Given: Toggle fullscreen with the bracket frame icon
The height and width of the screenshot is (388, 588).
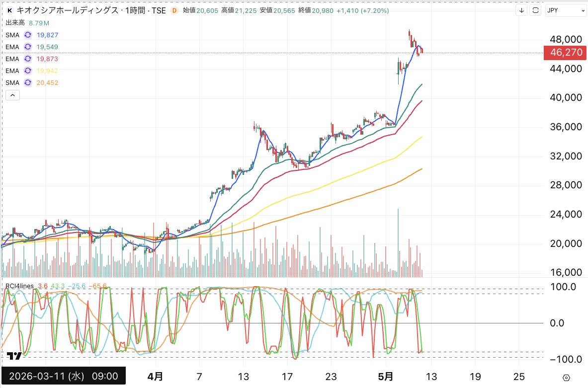Looking at the screenshot, I should (535, 10).
